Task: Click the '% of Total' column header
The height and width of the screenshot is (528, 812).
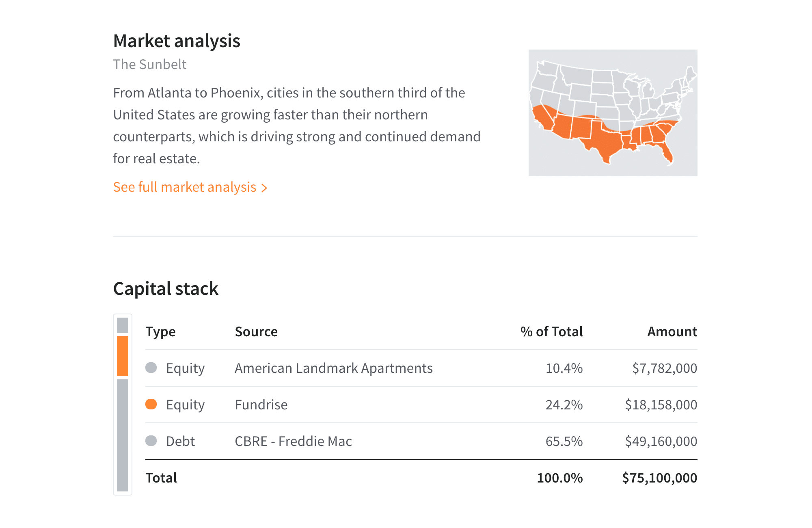Action: 551,332
